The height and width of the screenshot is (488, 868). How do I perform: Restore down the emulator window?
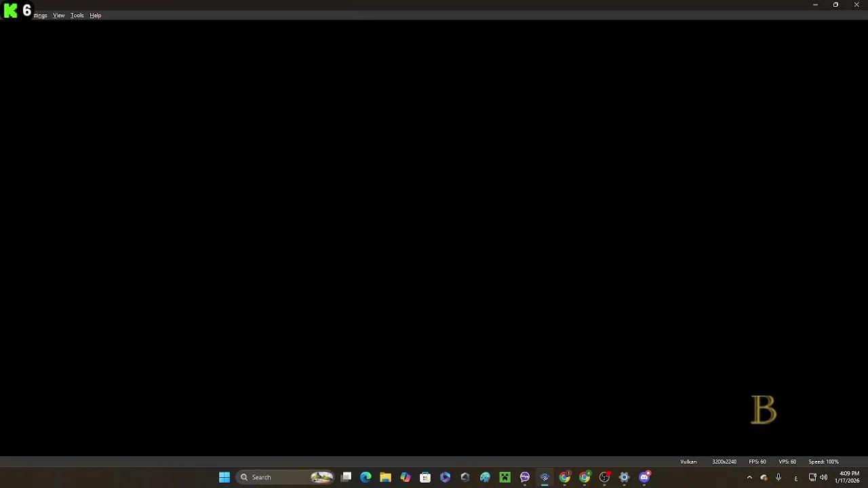tap(835, 5)
